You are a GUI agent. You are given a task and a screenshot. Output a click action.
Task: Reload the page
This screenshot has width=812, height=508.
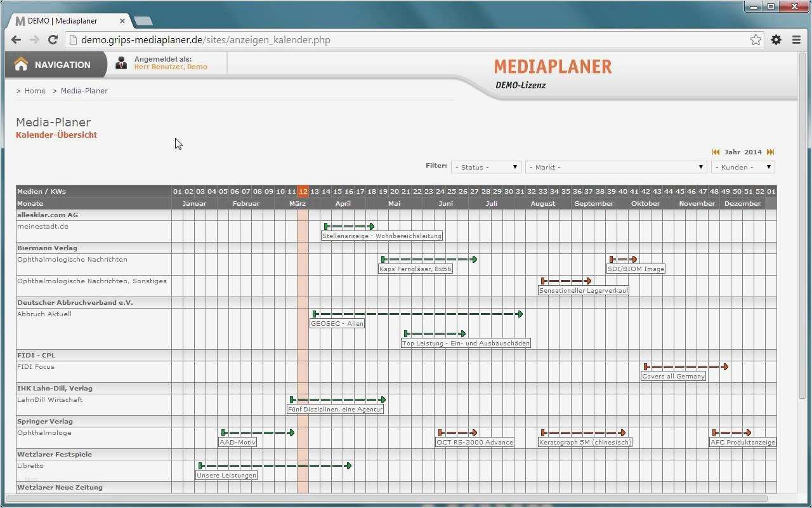[x=53, y=39]
